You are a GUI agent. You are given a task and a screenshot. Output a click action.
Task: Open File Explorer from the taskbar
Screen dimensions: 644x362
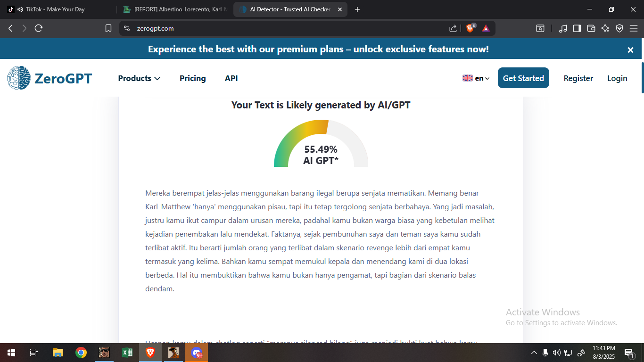coord(58,353)
